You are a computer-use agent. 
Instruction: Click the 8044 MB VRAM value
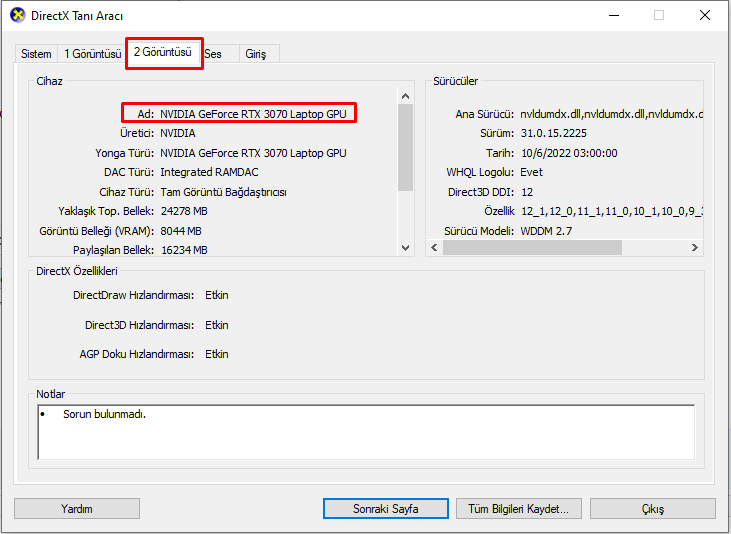coord(181,231)
